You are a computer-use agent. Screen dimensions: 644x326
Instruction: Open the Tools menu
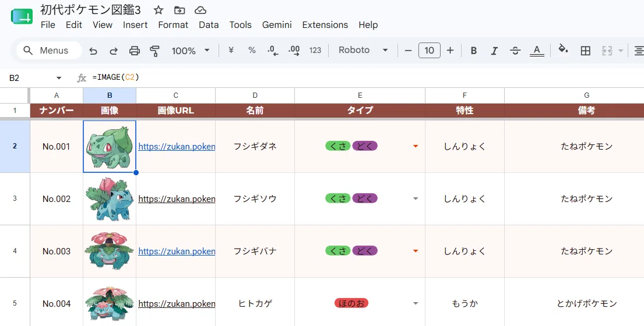pyautogui.click(x=240, y=24)
